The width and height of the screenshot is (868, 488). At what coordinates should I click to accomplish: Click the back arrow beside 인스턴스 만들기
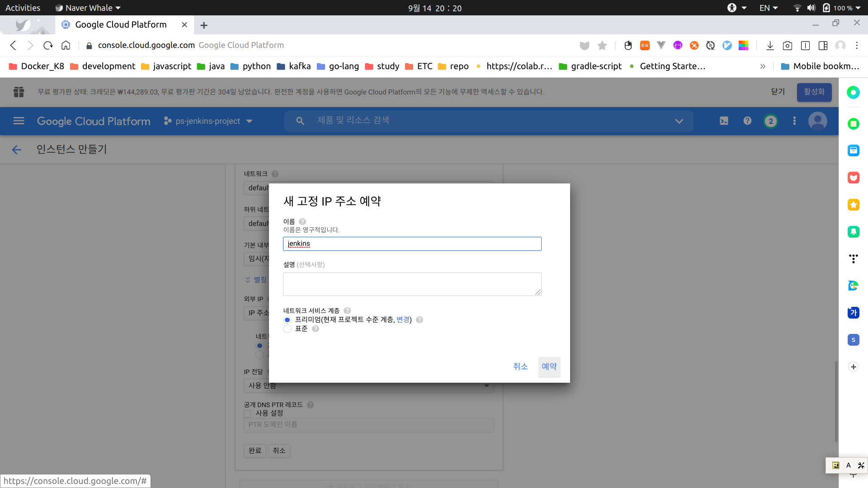pyautogui.click(x=17, y=150)
